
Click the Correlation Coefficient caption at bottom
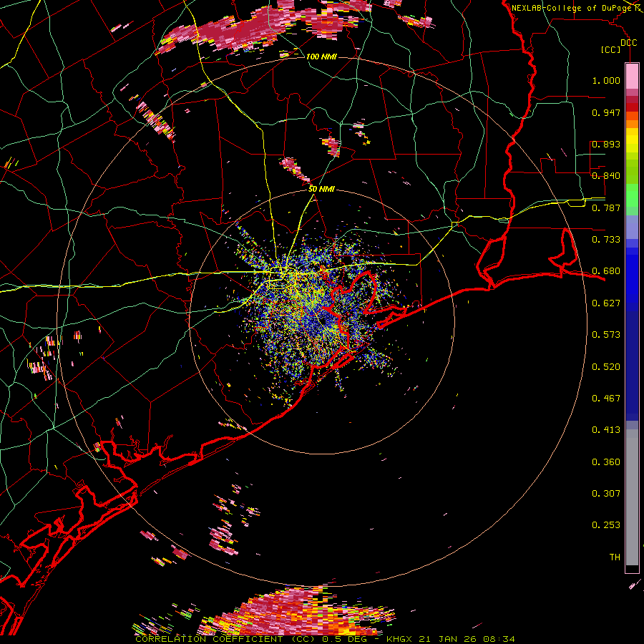(x=325, y=639)
